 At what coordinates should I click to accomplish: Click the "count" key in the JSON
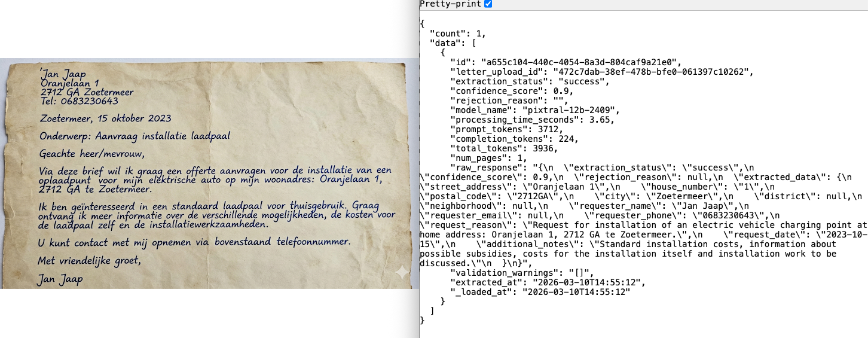(448, 33)
